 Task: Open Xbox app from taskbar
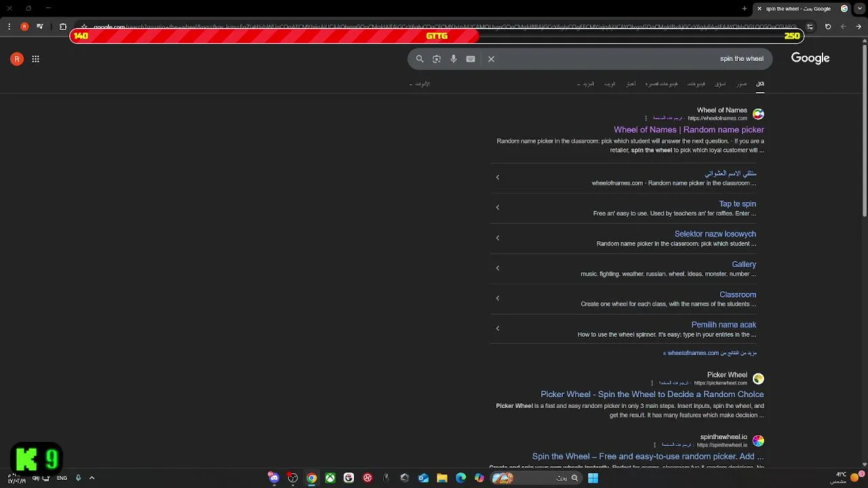[x=330, y=478]
